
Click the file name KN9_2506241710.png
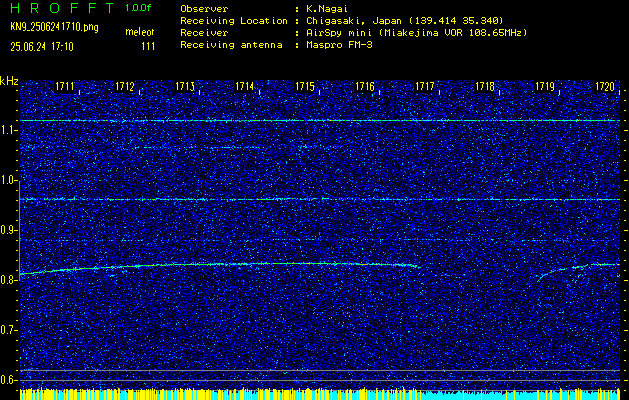point(54,28)
